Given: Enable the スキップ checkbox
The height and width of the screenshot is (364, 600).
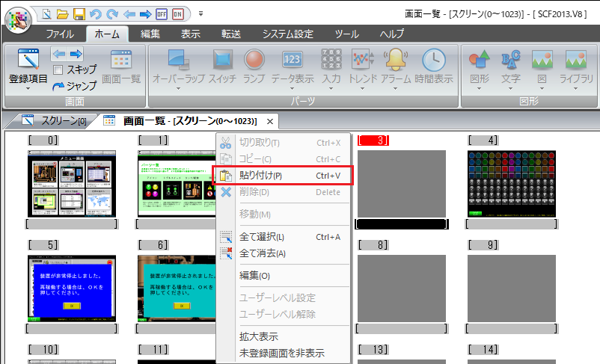Looking at the screenshot, I should tap(58, 70).
